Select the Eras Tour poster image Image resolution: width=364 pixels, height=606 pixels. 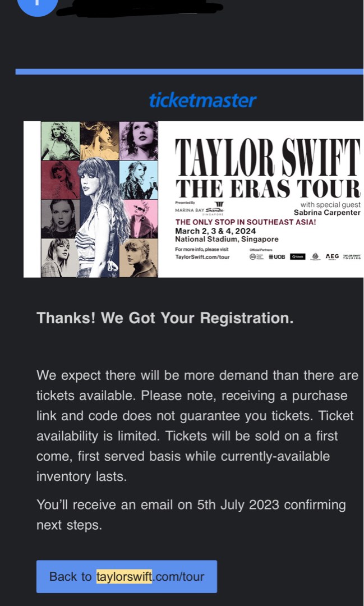point(193,199)
